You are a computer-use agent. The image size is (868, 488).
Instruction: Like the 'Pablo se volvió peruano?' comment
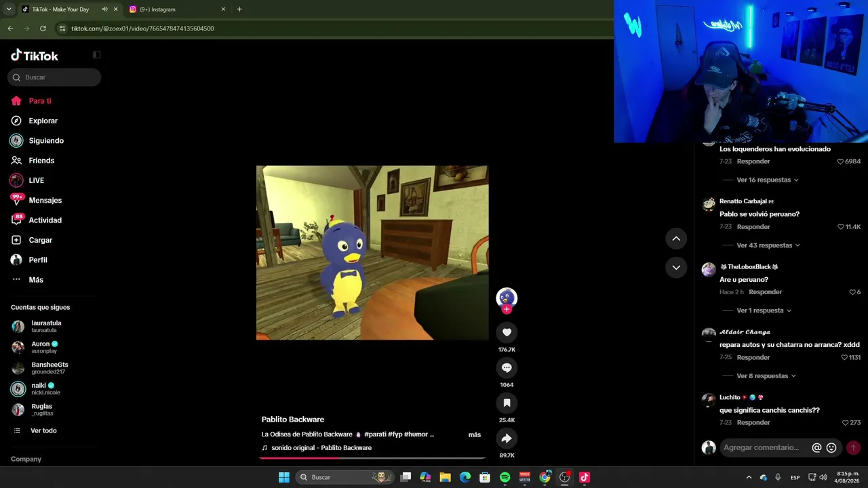coord(840,227)
